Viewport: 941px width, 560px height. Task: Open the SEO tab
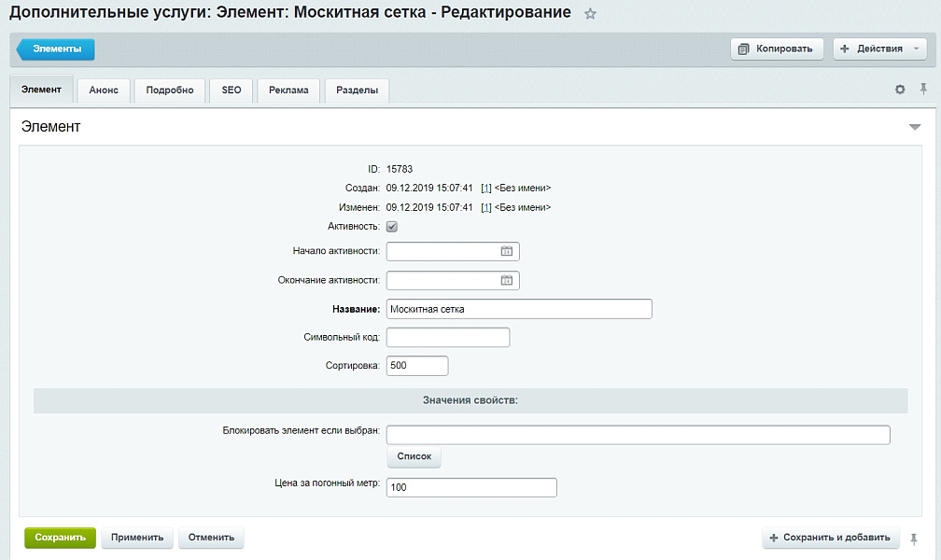(231, 90)
